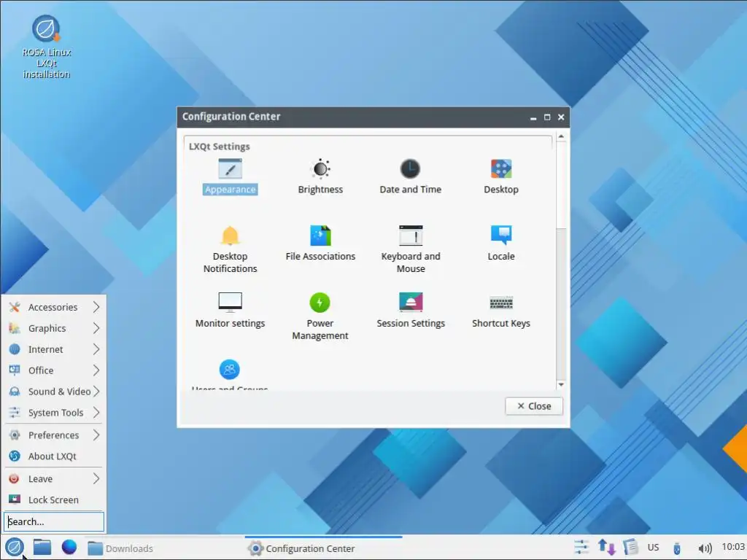Viewport: 747px width, 560px height.
Task: Expand the Accessories submenu
Action: coord(54,307)
